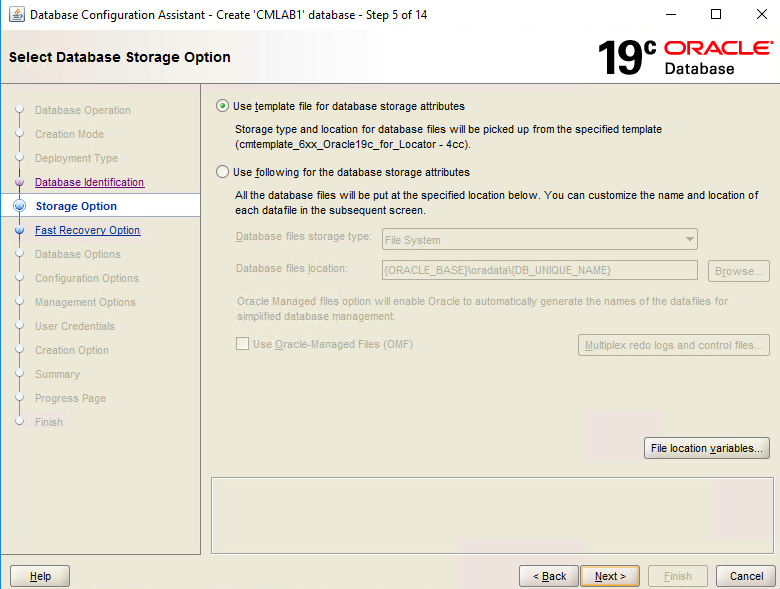Click the Finish button

(678, 576)
